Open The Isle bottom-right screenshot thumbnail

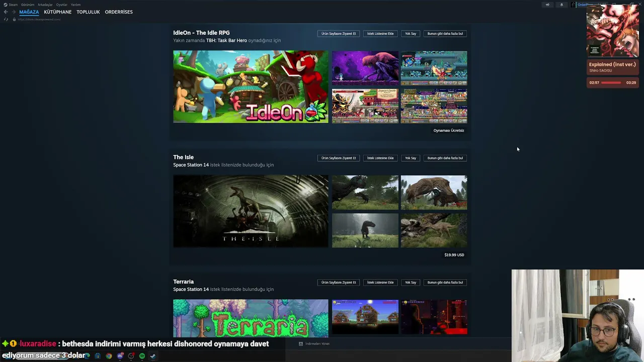pos(434,230)
